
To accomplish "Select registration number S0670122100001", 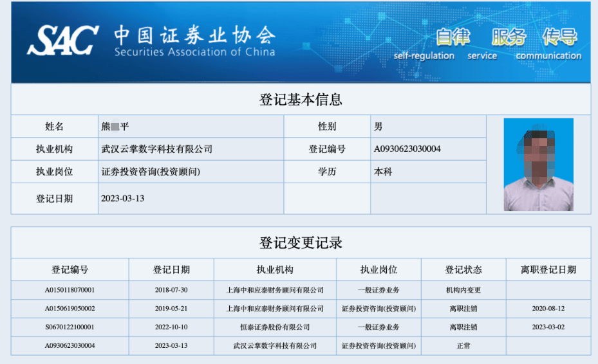I will point(70,327).
